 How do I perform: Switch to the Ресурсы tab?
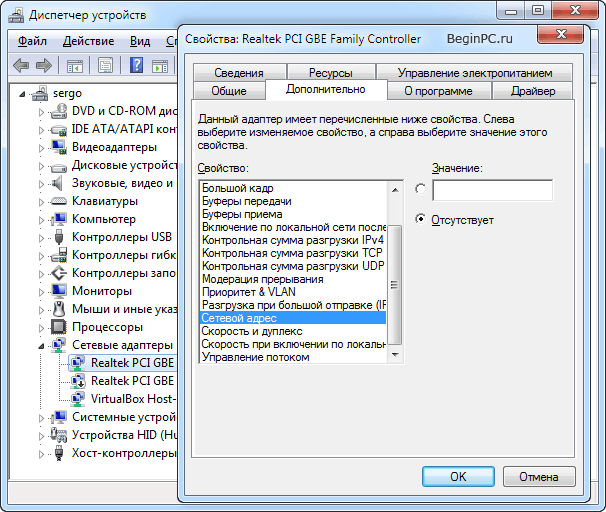pyautogui.click(x=331, y=73)
